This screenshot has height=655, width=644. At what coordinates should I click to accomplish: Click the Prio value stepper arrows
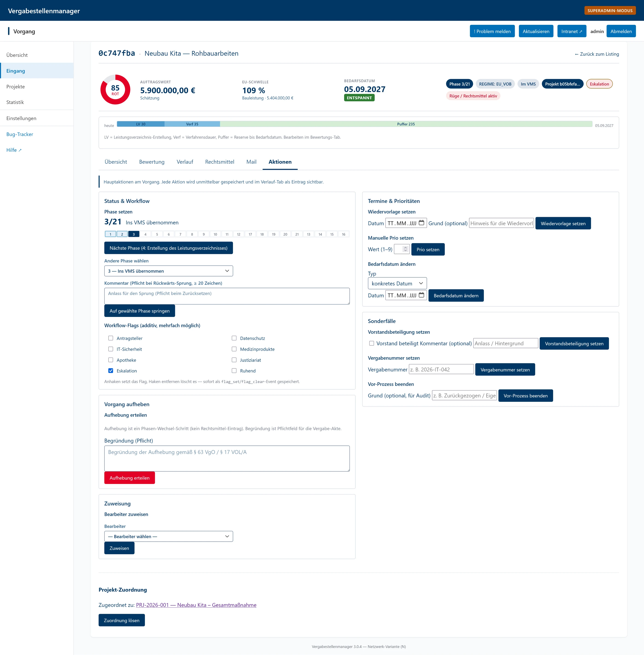click(405, 249)
